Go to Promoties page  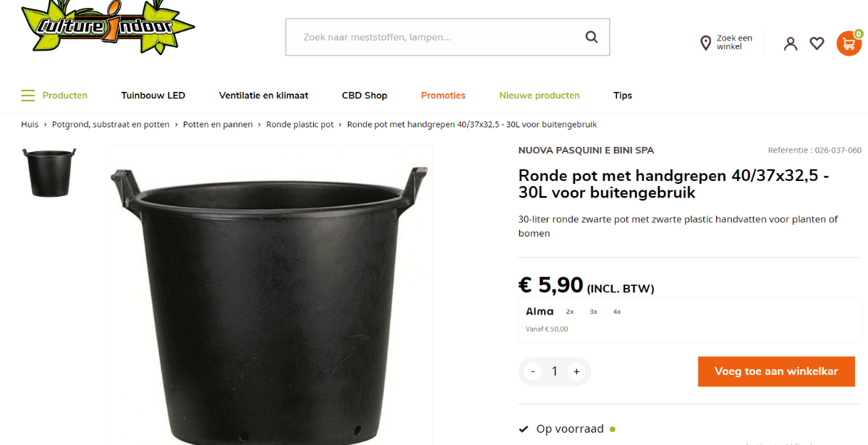coord(443,96)
